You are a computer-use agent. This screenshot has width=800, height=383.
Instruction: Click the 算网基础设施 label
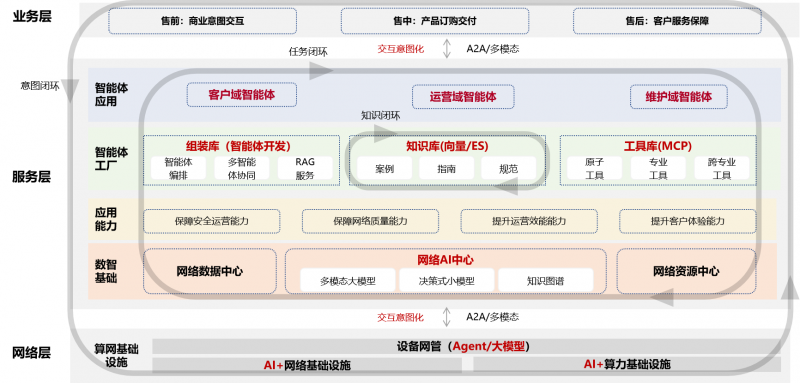116,356
